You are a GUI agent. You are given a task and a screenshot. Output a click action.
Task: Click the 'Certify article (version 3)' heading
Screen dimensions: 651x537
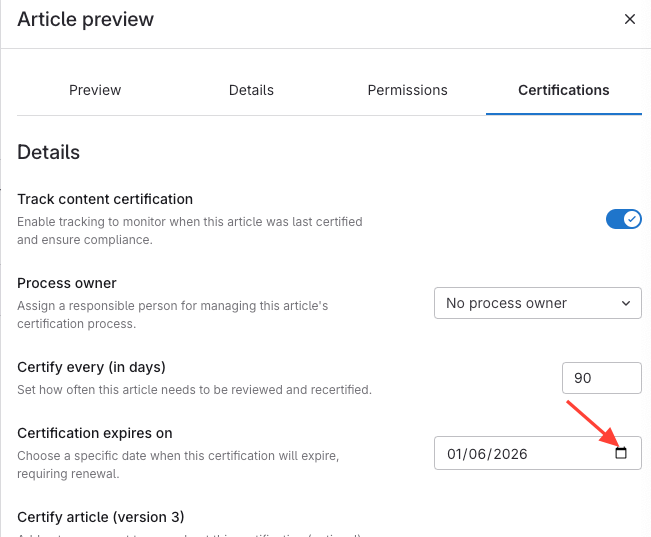[101, 517]
